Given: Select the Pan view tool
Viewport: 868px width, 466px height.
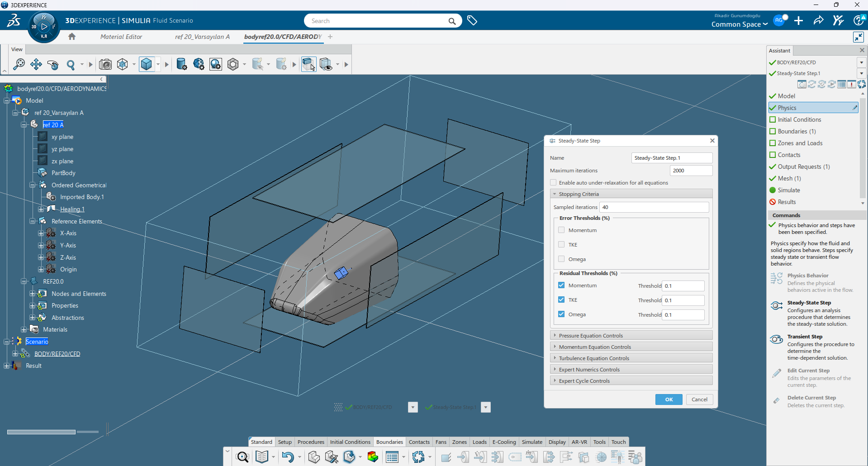Looking at the screenshot, I should point(36,64).
